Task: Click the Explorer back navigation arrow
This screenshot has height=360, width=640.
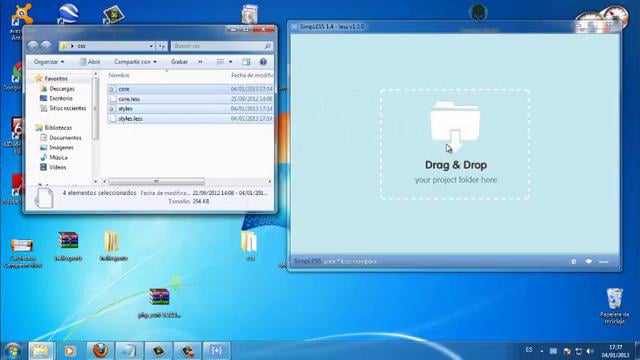Action: (33, 46)
